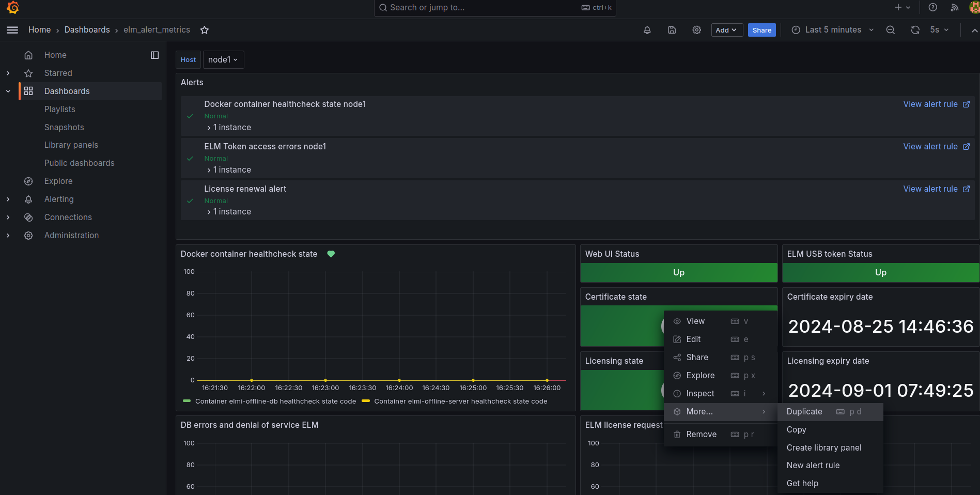
Task: Click the save dashboard icon
Action: tap(672, 30)
